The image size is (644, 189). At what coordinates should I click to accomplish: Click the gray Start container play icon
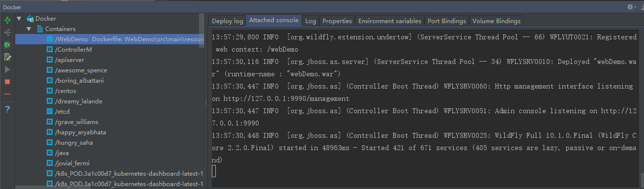point(7,69)
